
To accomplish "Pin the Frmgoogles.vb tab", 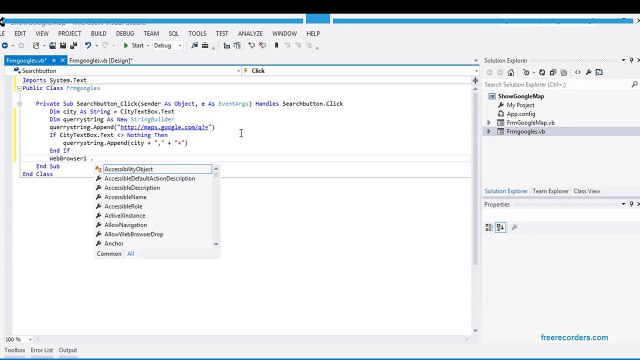I will [53, 60].
